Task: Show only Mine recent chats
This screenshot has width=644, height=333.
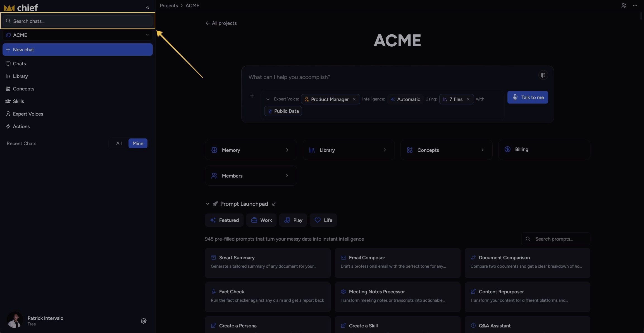Action: coord(138,143)
